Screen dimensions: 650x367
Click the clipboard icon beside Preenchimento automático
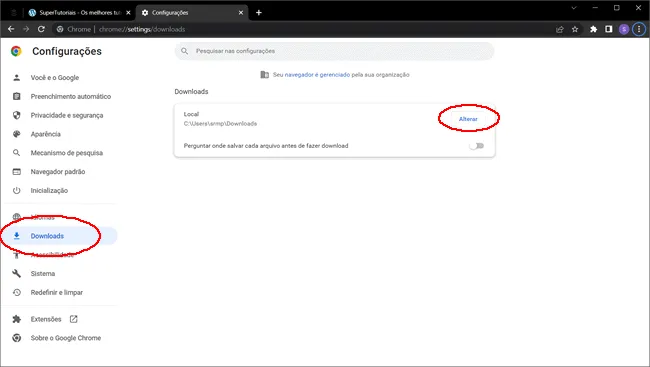pyautogui.click(x=17, y=96)
